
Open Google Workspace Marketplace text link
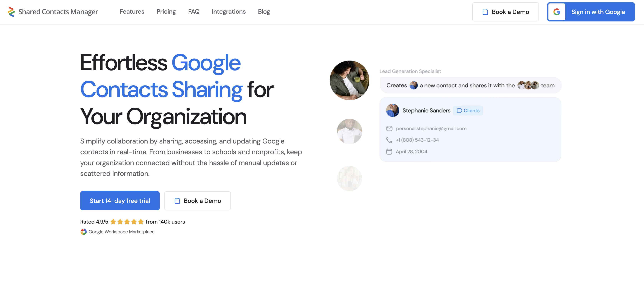[x=121, y=232]
